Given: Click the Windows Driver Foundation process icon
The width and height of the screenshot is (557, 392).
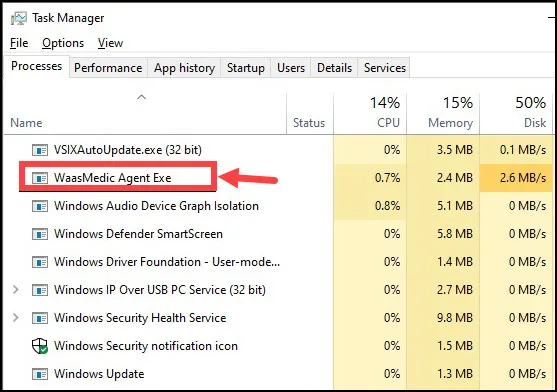Looking at the screenshot, I should (40, 262).
